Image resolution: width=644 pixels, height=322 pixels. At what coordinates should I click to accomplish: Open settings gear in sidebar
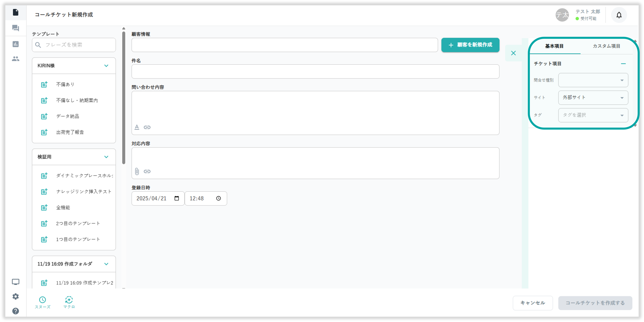click(x=16, y=296)
